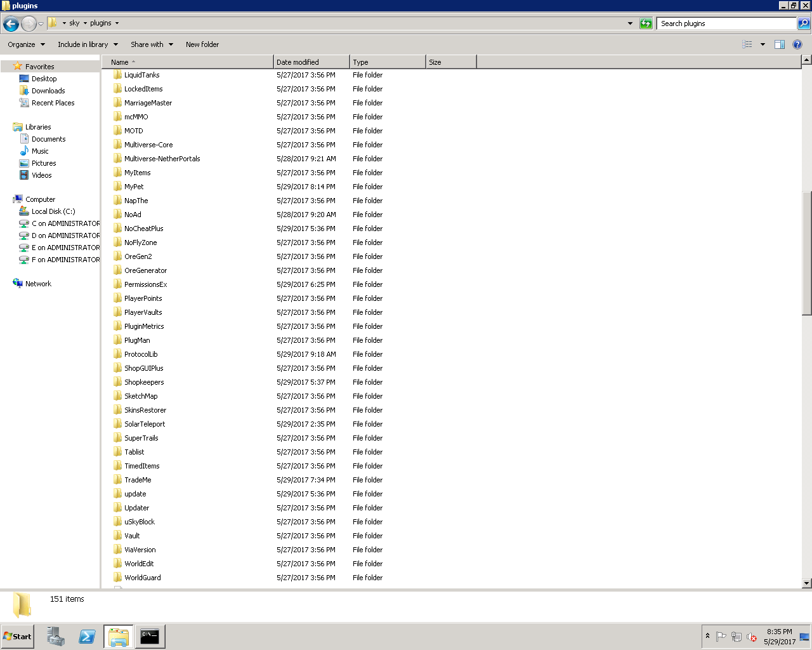Click the WorldEdit folder icon
The width and height of the screenshot is (812, 650).
(118, 564)
